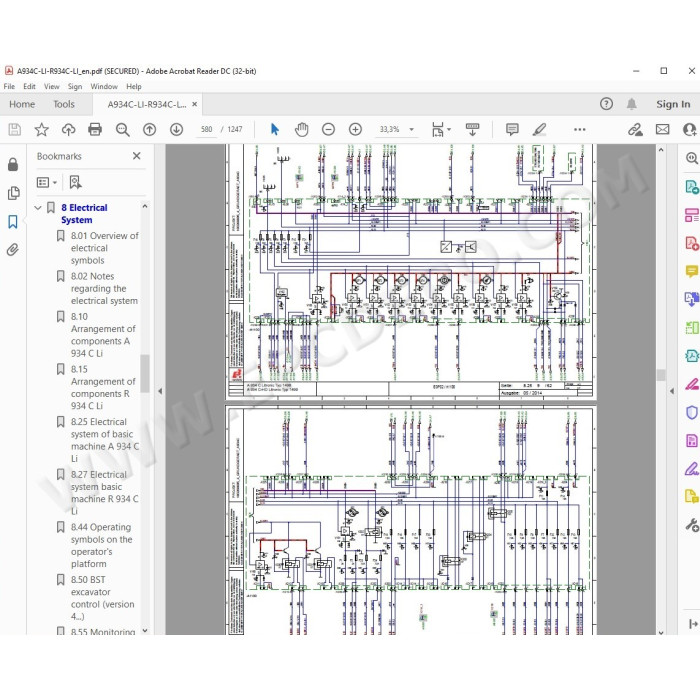Switch to the Tools tab
This screenshot has height=700, width=700.
(x=64, y=104)
